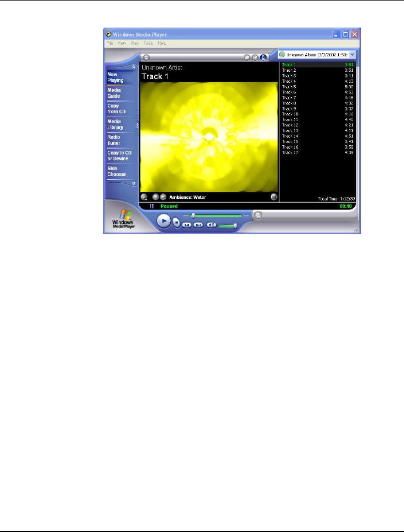Viewport: 404px width, 532px height.
Task: Select Track 15 in the playlist
Action: click(x=317, y=141)
